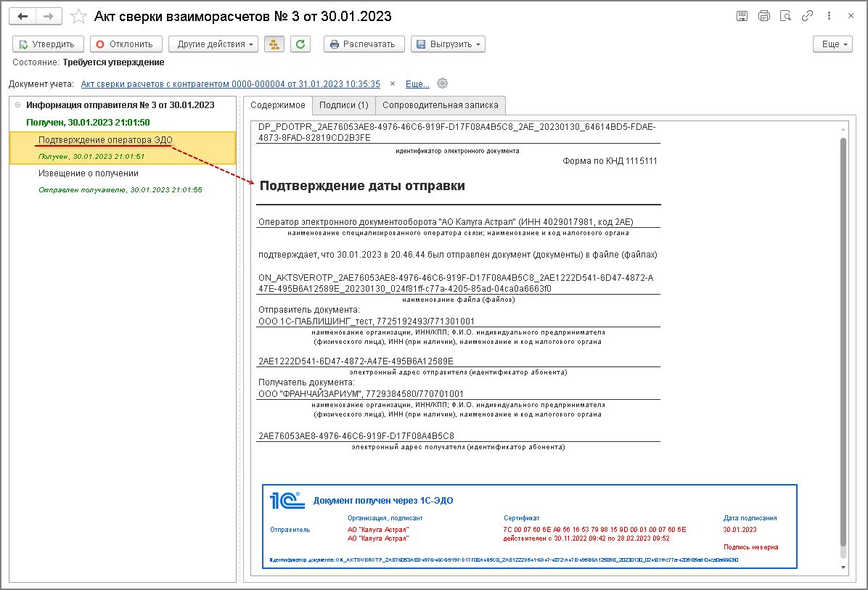This screenshot has width=868, height=590.
Task: Click status Отправлен получателю, 30.01.2023 21:01:55
Action: click(x=120, y=190)
